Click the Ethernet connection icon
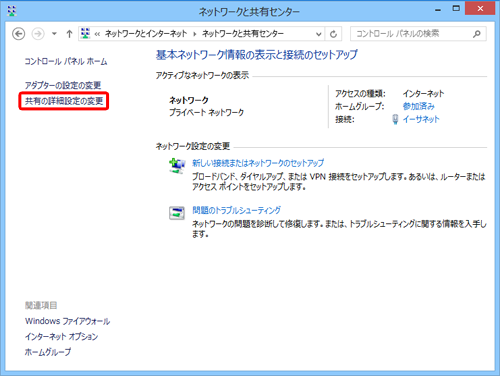This screenshot has width=500, height=376. (395, 119)
